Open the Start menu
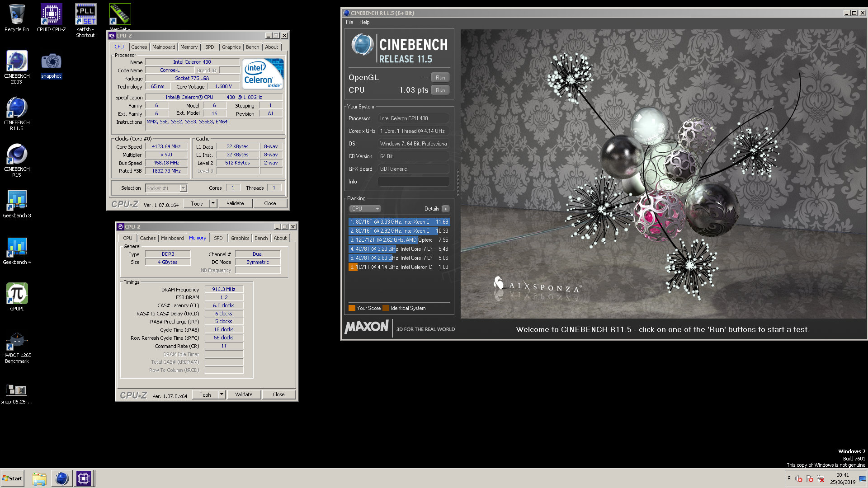This screenshot has width=868, height=488. tap(12, 479)
